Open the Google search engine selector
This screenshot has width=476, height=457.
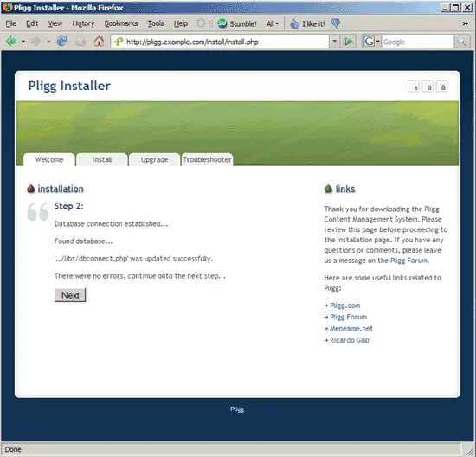[x=371, y=42]
